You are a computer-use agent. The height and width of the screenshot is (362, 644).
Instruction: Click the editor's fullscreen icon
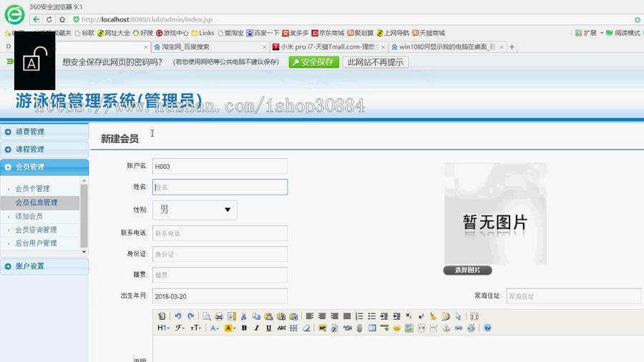(x=474, y=316)
